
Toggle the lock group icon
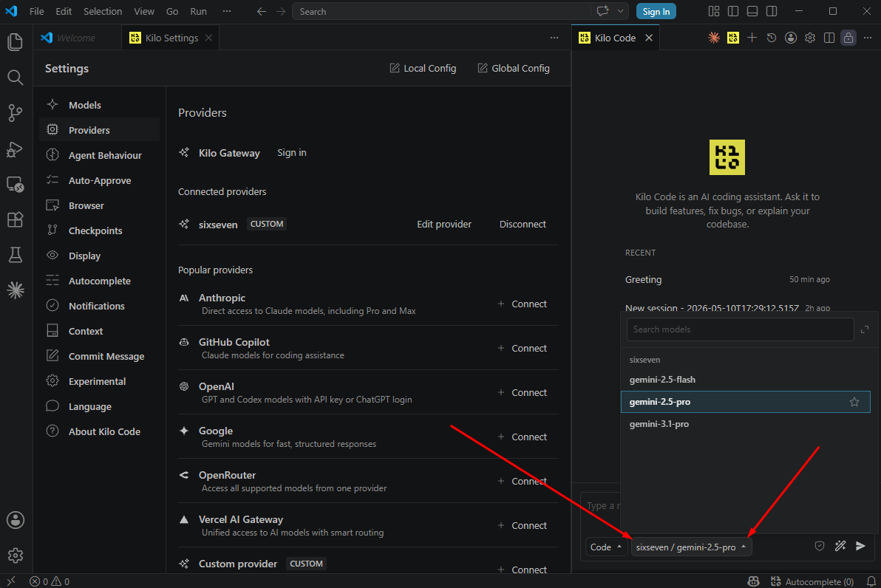click(x=848, y=38)
